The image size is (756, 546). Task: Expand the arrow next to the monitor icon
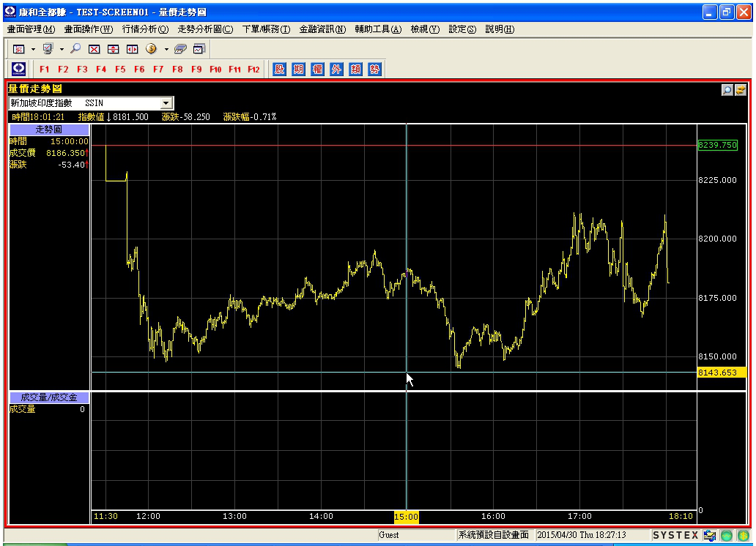[62, 49]
